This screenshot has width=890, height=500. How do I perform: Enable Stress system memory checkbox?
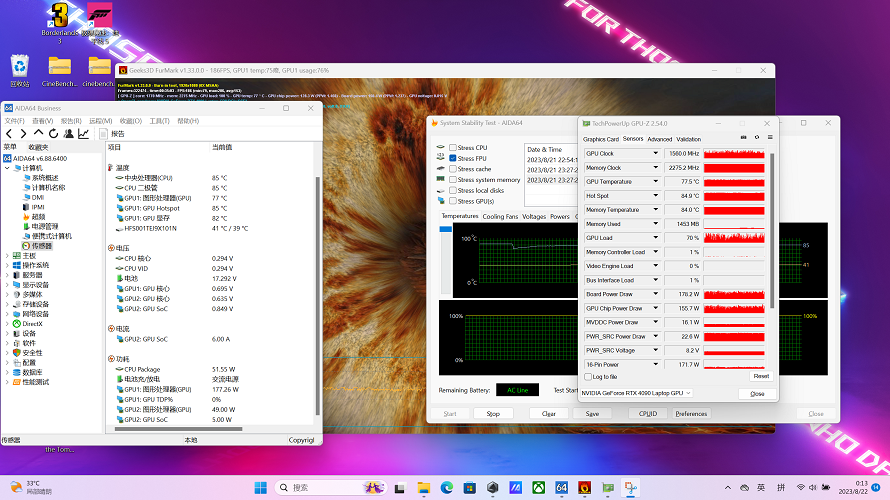click(x=453, y=180)
